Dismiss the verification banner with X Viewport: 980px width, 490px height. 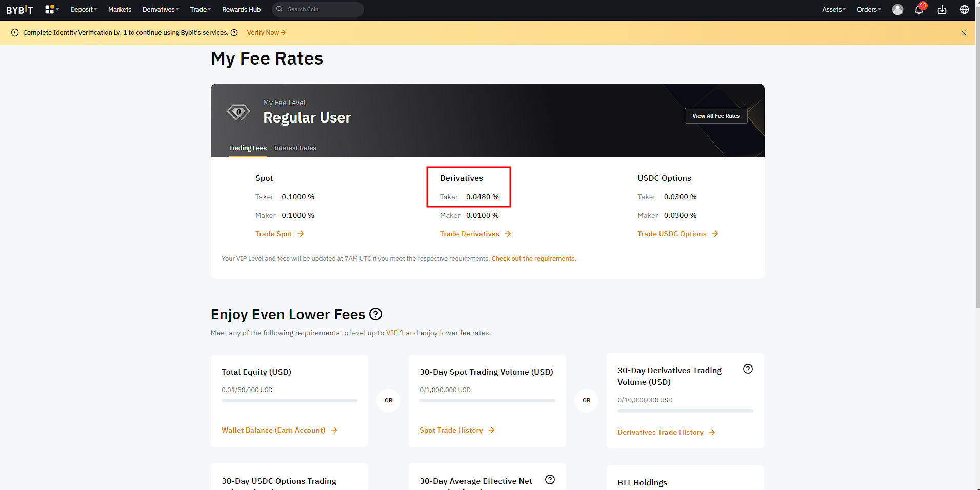point(964,33)
